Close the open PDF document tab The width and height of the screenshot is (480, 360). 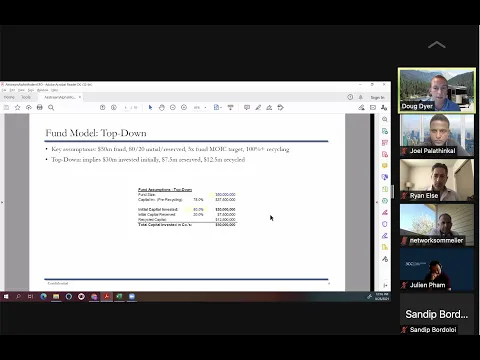coord(80,97)
